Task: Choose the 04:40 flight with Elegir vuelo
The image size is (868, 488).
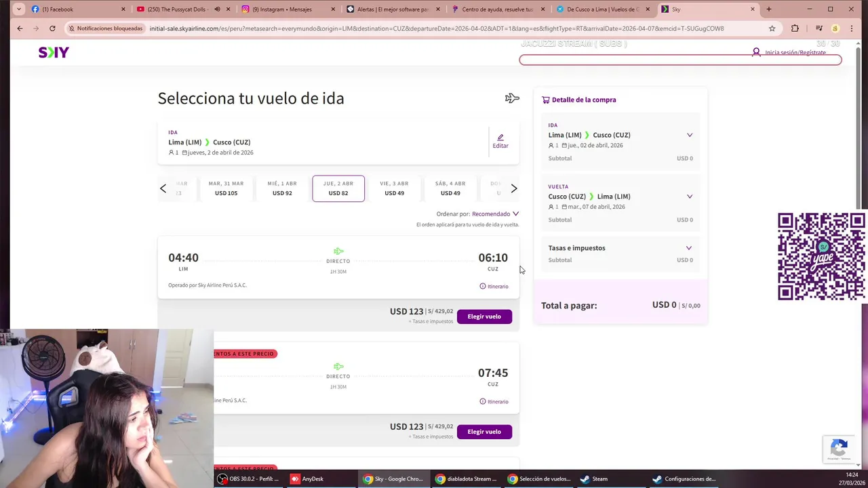Action: [484, 317]
